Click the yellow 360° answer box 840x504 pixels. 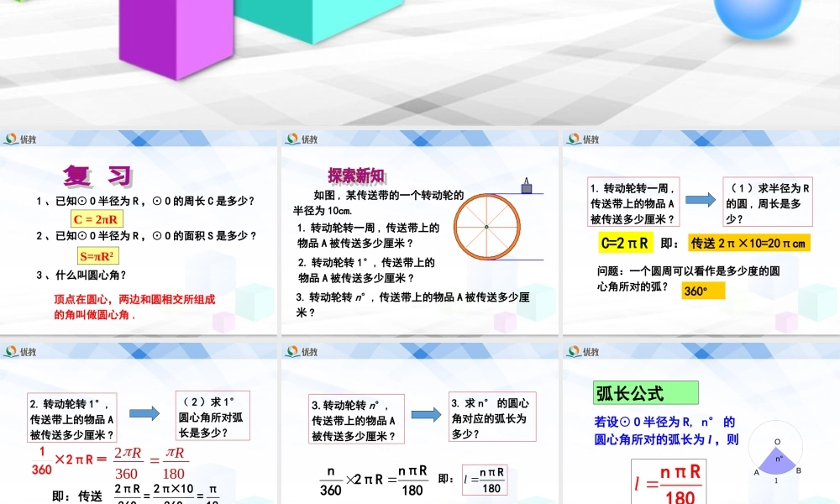tap(702, 290)
